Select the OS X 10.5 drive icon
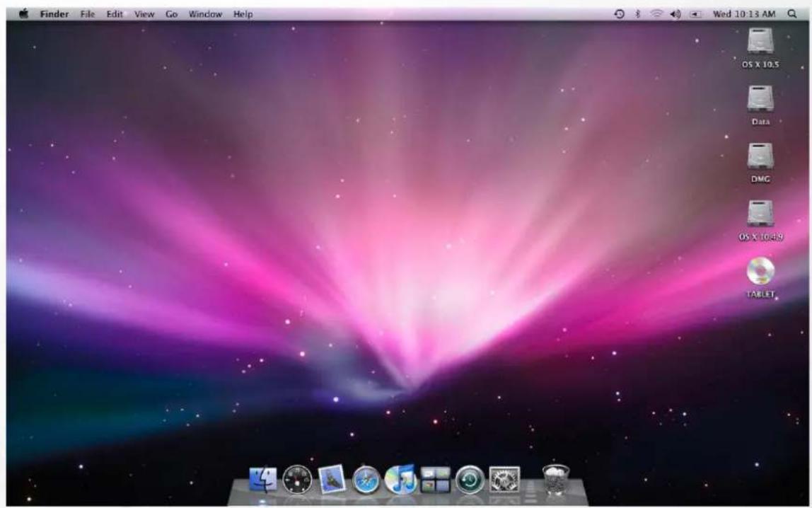The width and height of the screenshot is (812, 508). [760, 42]
